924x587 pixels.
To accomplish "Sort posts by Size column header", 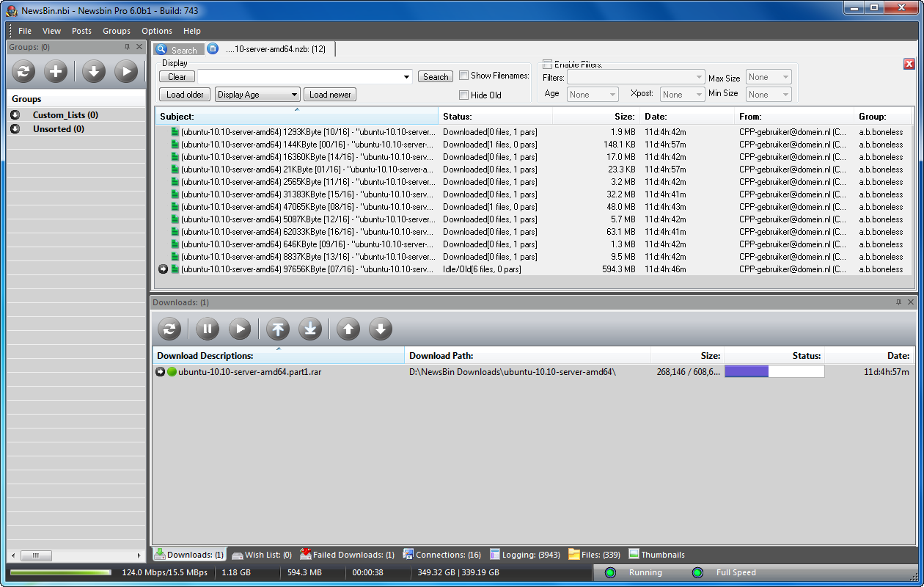I will click(595, 116).
